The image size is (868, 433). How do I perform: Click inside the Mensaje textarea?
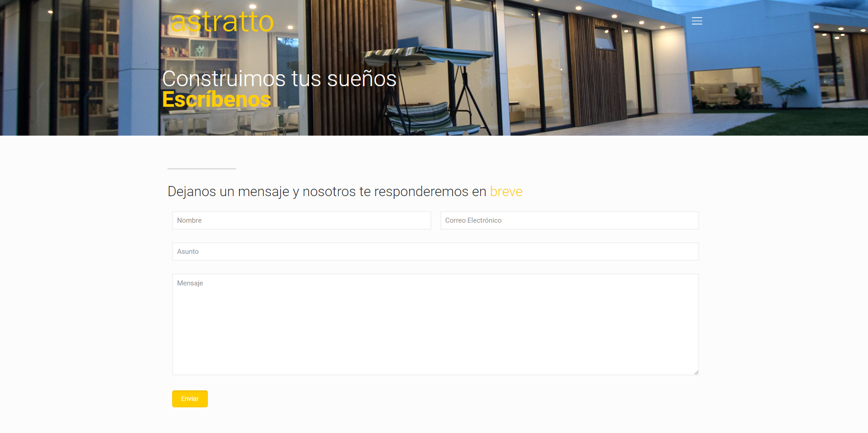click(x=435, y=324)
